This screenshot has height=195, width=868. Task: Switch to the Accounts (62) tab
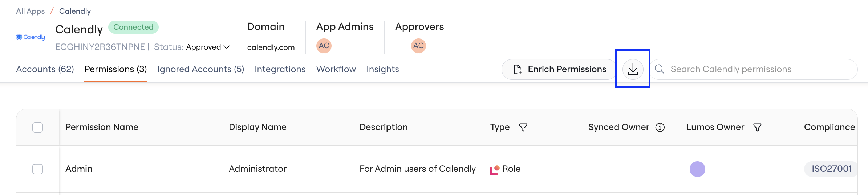[x=45, y=69]
